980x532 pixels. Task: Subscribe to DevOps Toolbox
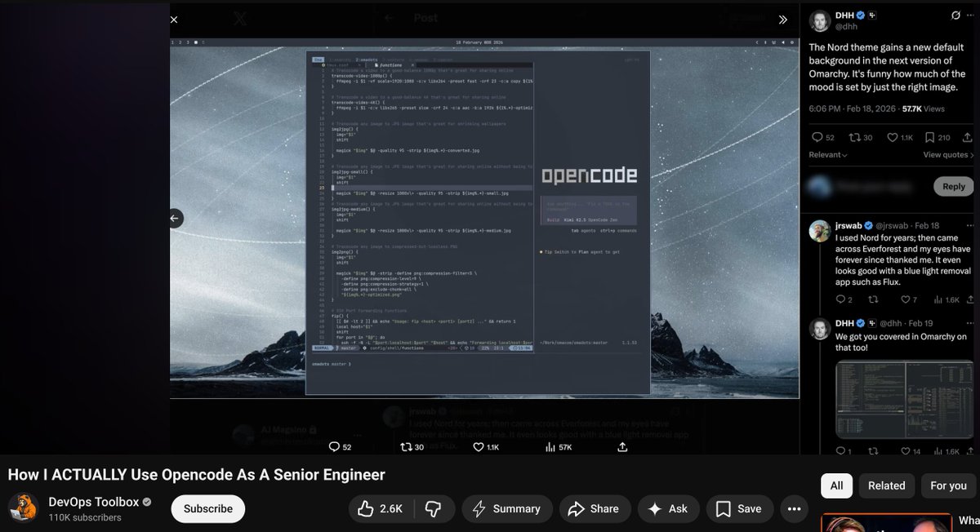tap(208, 508)
